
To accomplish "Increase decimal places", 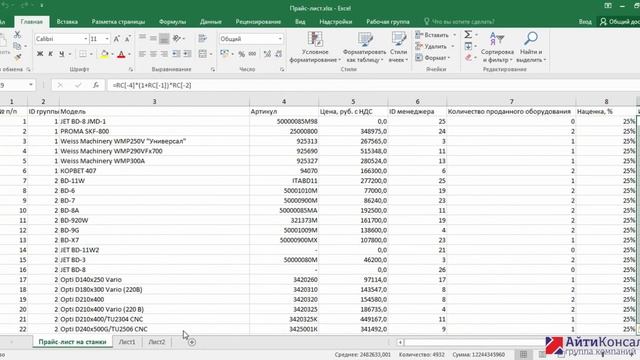I will (x=267, y=54).
